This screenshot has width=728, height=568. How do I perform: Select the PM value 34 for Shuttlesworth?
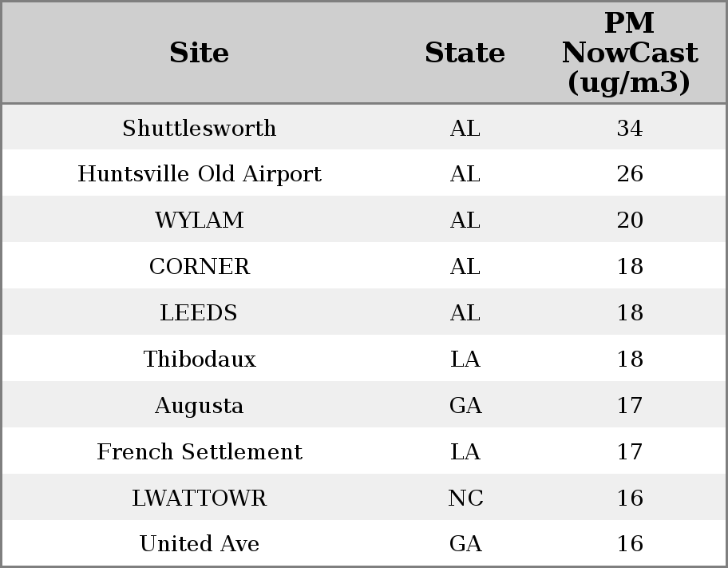coord(629,128)
